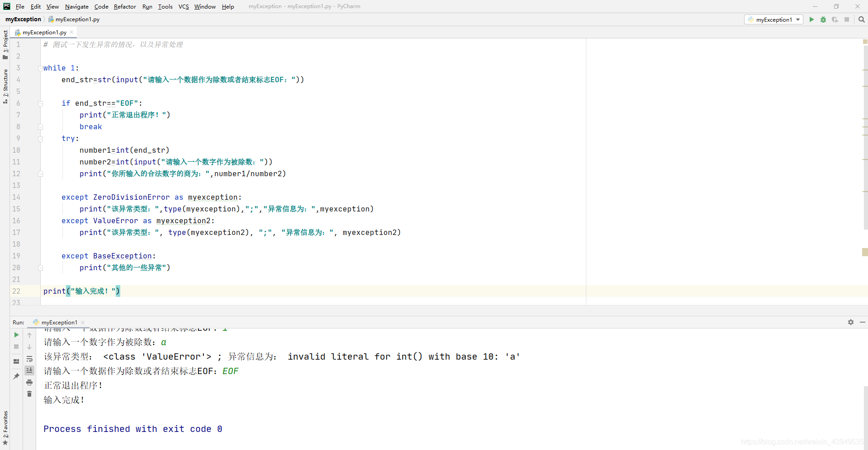Open the VCS menu
This screenshot has height=450, width=868.
click(184, 6)
